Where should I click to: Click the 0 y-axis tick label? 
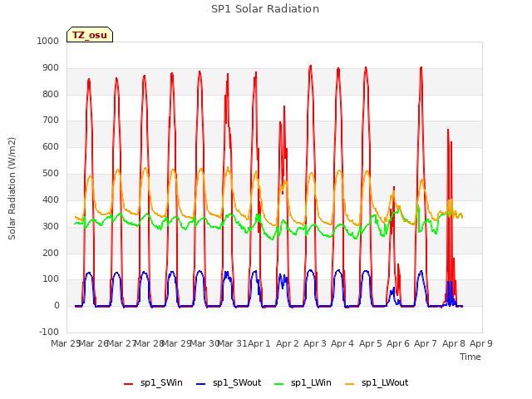click(x=57, y=305)
